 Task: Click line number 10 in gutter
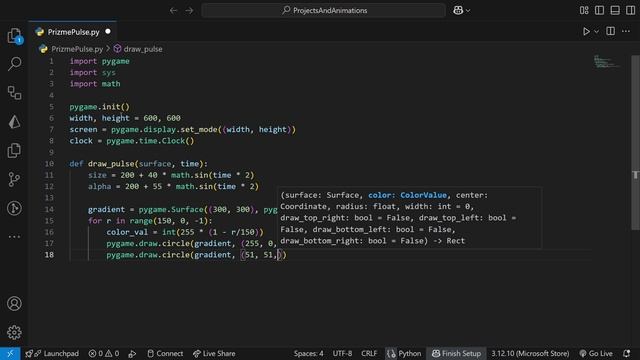[x=49, y=164]
